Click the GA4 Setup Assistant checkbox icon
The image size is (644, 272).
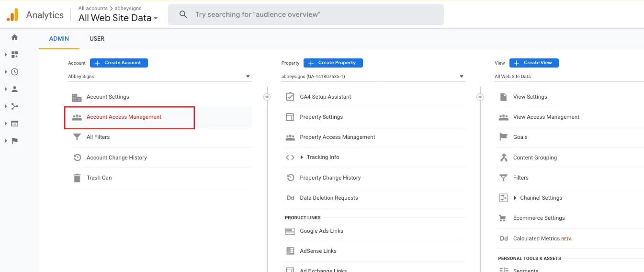coord(290,97)
